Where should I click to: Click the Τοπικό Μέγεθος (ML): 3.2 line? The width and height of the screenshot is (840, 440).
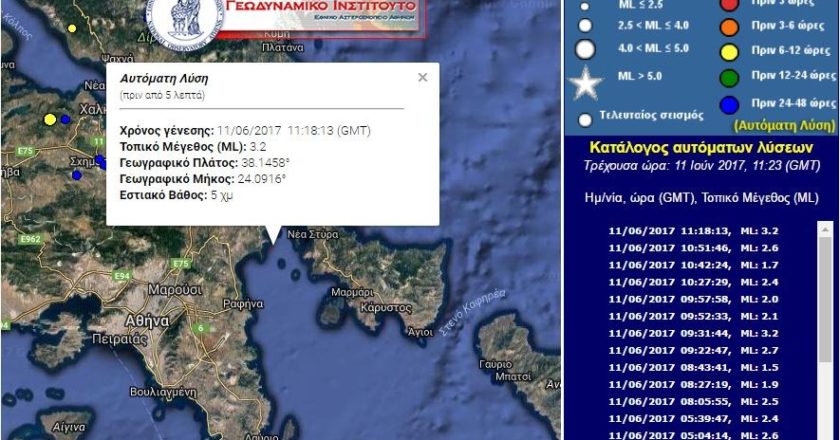coord(193,147)
